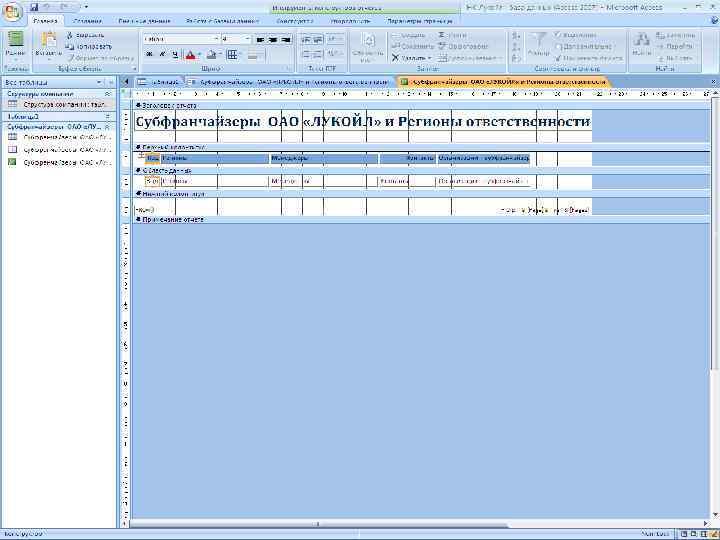Open the font size combo box
Image resolution: width=720 pixels, height=540 pixels.
(236, 39)
